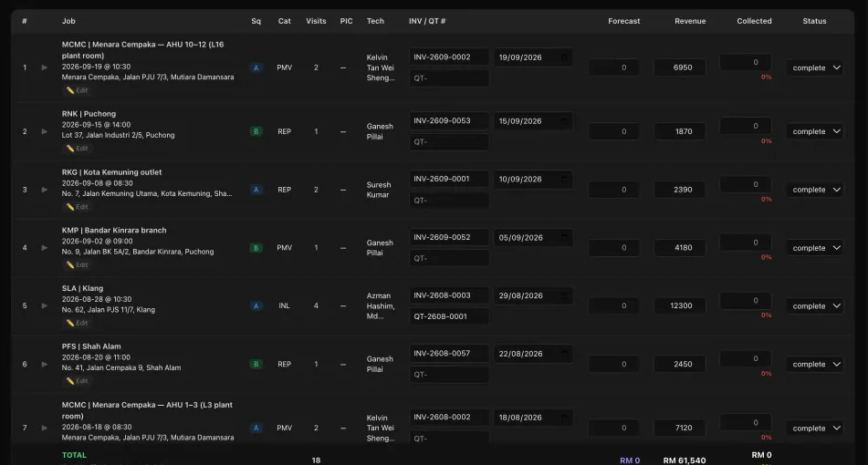Edit the PFS Shah Alam job

(x=78, y=381)
